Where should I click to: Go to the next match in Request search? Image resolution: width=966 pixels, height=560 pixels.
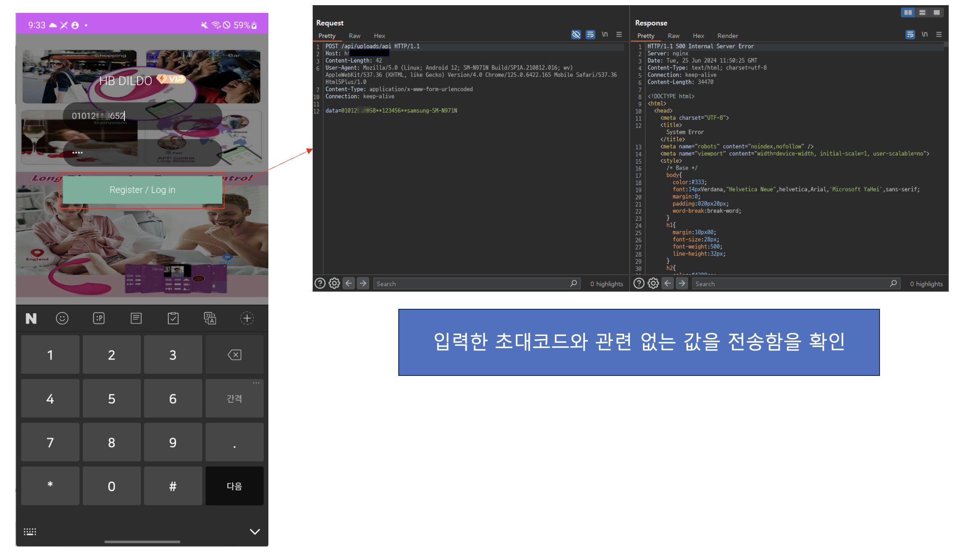[363, 283]
